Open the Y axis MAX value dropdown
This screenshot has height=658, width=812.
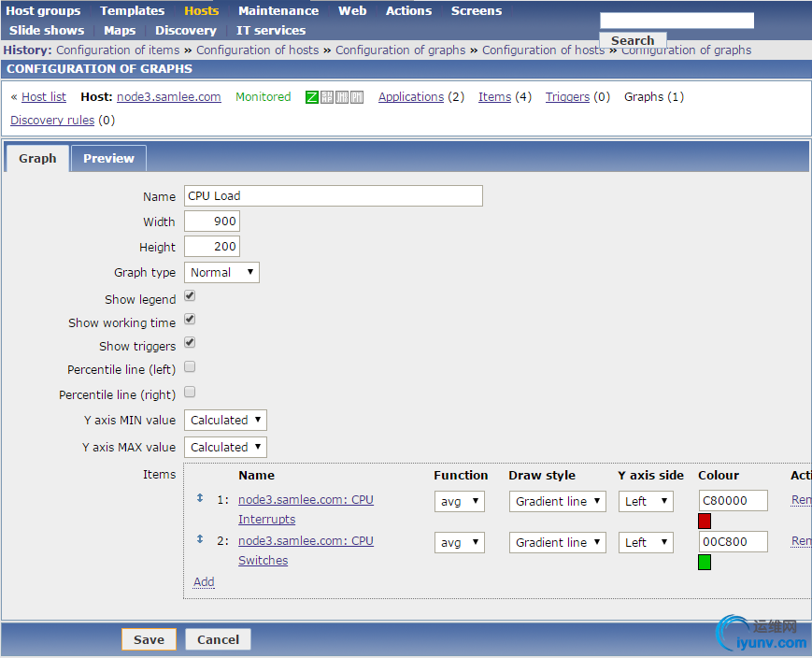tap(225, 447)
